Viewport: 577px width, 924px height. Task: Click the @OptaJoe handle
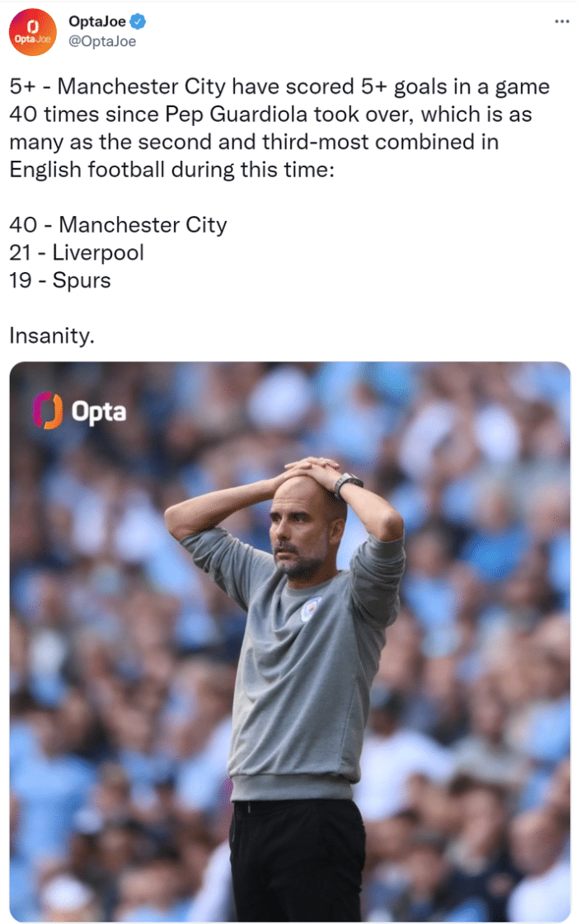[103, 40]
